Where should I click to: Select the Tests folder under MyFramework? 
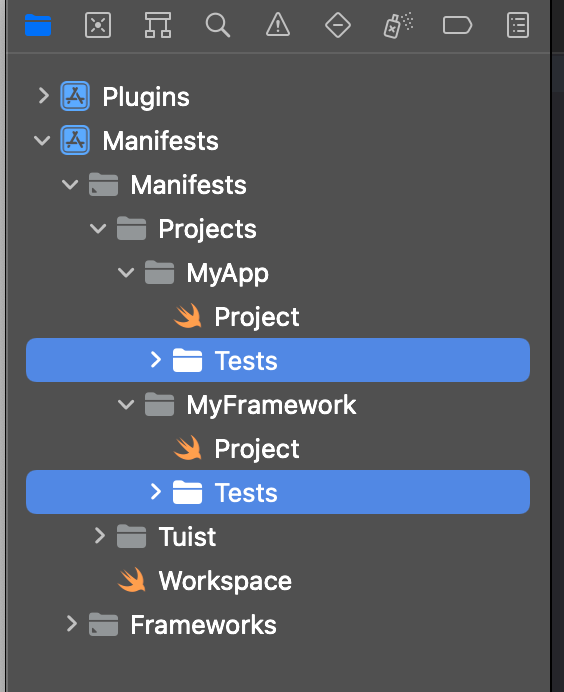[x=278, y=492]
